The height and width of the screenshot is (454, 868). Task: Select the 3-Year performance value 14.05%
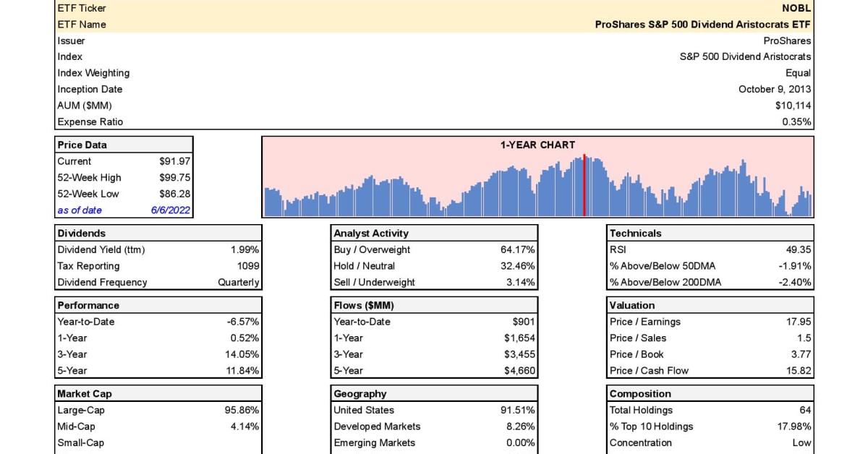[242, 354]
